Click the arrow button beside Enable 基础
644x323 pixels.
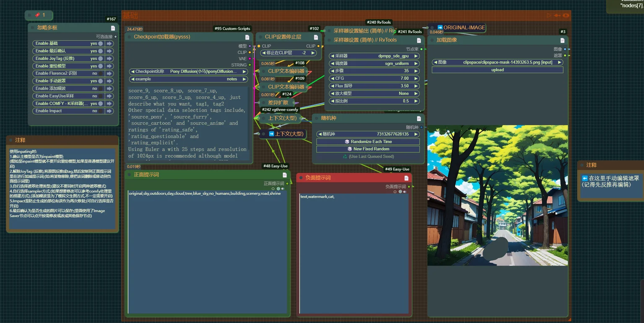(x=109, y=44)
